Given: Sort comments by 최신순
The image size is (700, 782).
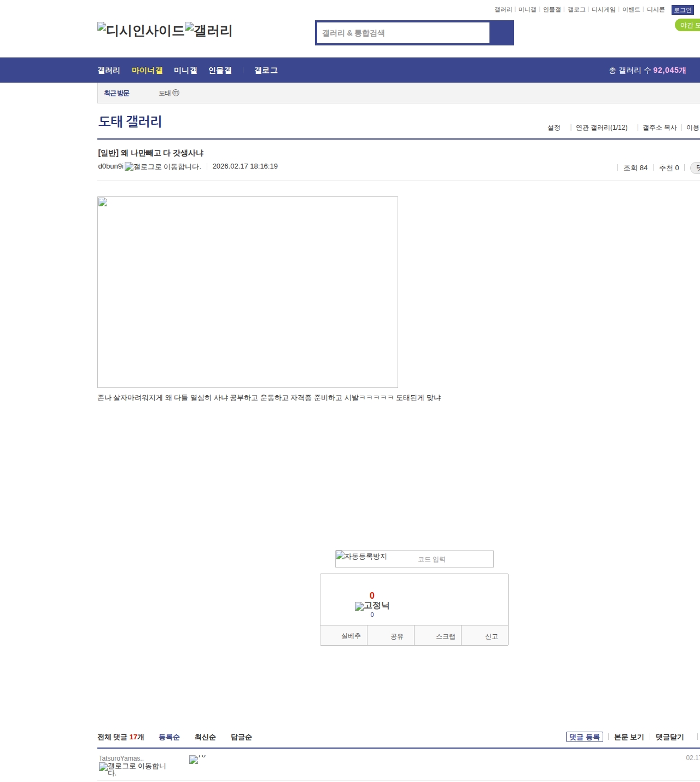Looking at the screenshot, I should click(x=205, y=737).
